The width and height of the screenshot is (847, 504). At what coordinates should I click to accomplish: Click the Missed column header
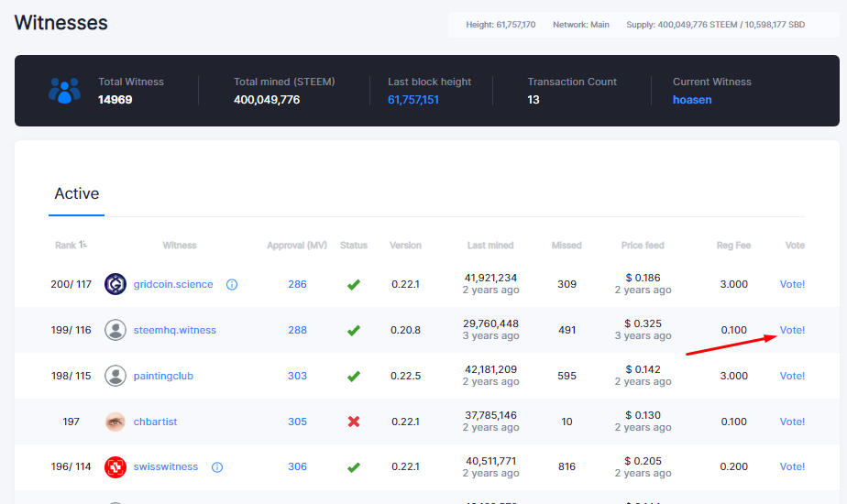(x=566, y=246)
